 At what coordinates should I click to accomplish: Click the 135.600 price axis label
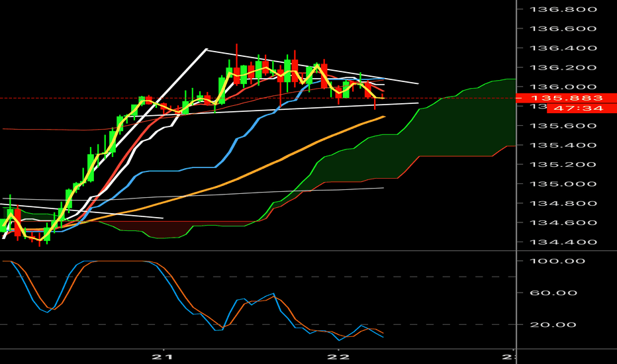(563, 126)
